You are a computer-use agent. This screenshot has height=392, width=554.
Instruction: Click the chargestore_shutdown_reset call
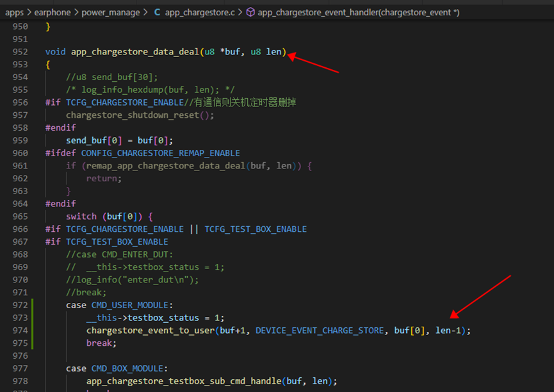[x=133, y=115]
